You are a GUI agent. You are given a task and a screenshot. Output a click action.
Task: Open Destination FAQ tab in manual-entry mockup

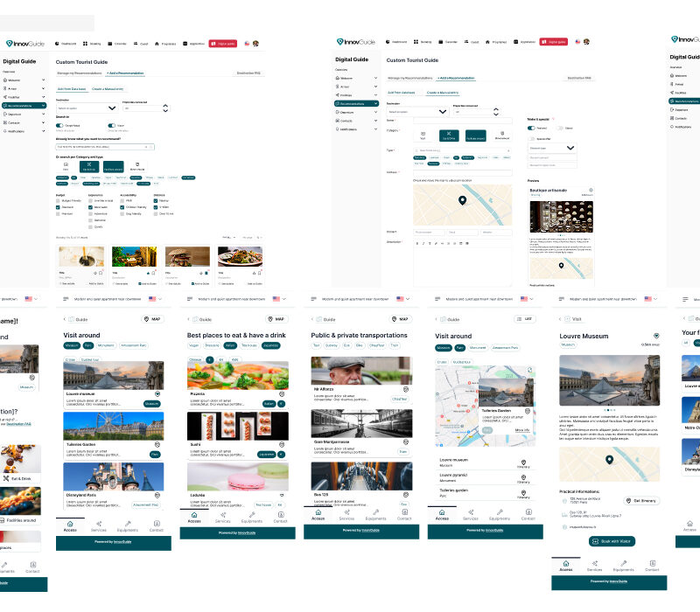pos(579,78)
